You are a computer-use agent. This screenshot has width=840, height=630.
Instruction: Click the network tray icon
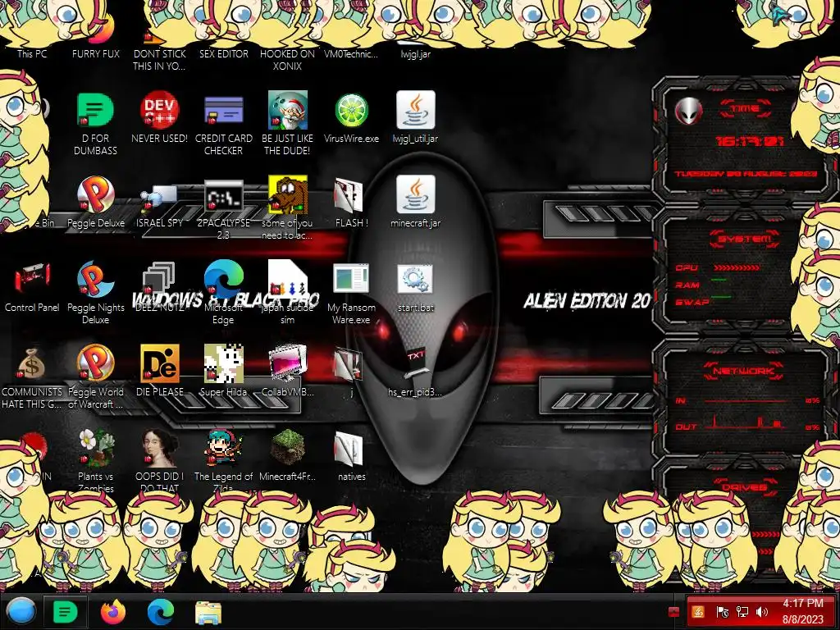[x=742, y=612]
